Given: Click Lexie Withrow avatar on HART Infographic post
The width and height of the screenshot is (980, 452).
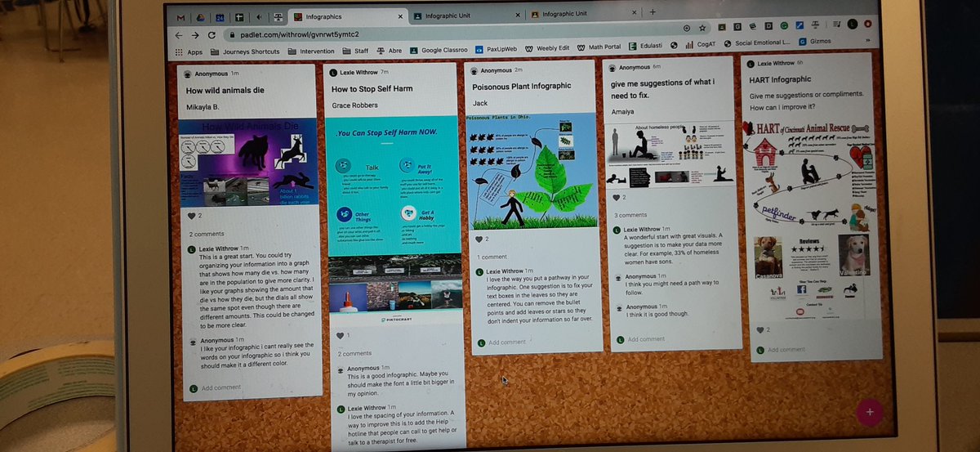Looking at the screenshot, I should (751, 63).
